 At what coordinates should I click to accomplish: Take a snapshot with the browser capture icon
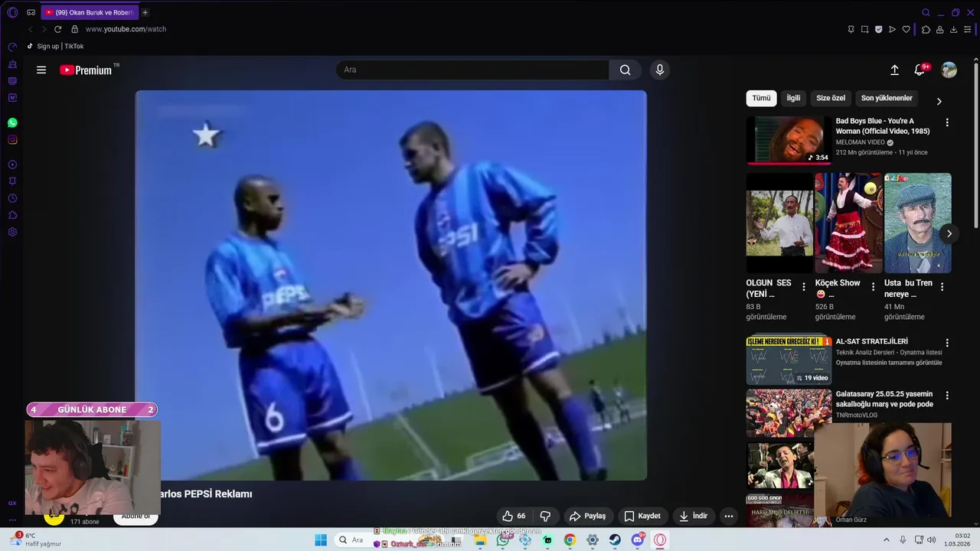coord(864,29)
